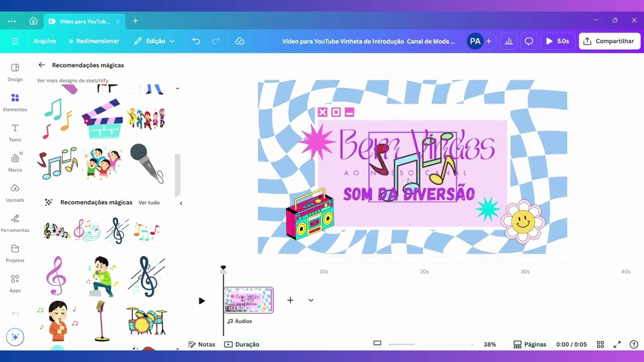Expand the add-page options chevron in timeline
644x362 pixels.
(311, 300)
